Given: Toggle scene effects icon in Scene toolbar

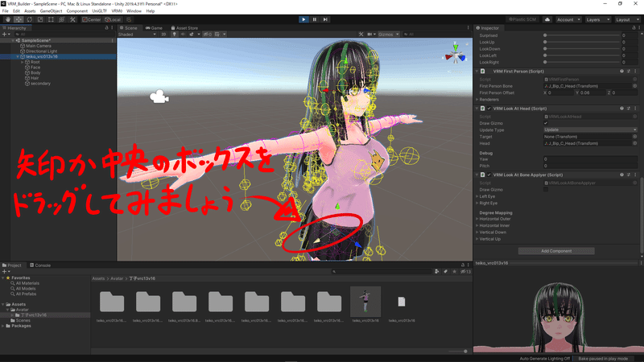Looking at the screenshot, I should (192, 35).
